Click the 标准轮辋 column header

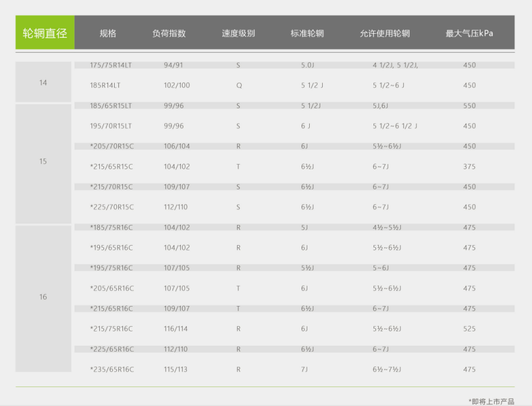coord(307,33)
